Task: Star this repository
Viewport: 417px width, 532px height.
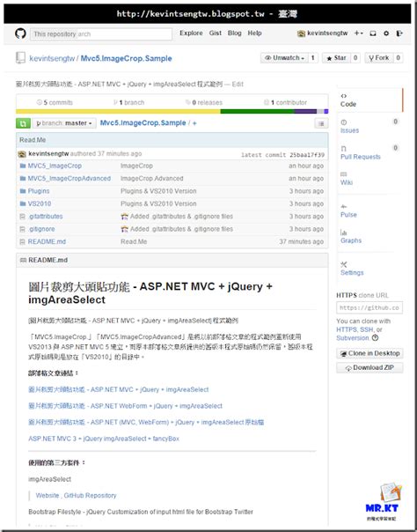Action: coord(336,58)
